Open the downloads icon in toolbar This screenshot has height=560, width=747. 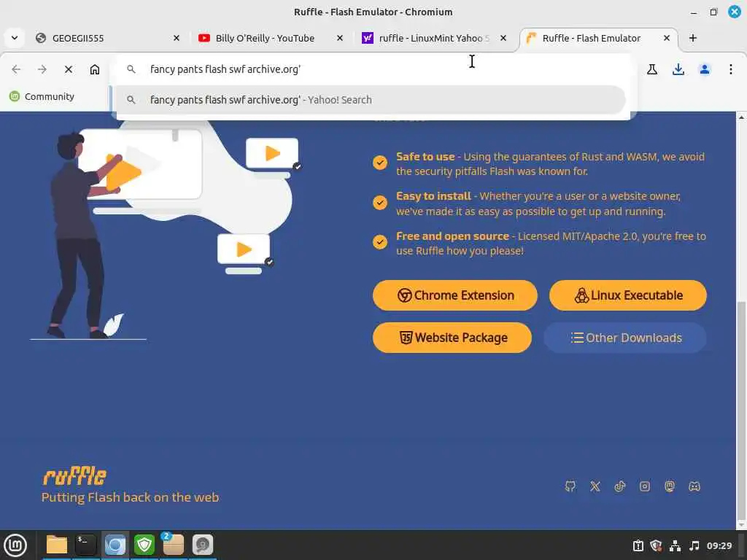[x=678, y=69]
